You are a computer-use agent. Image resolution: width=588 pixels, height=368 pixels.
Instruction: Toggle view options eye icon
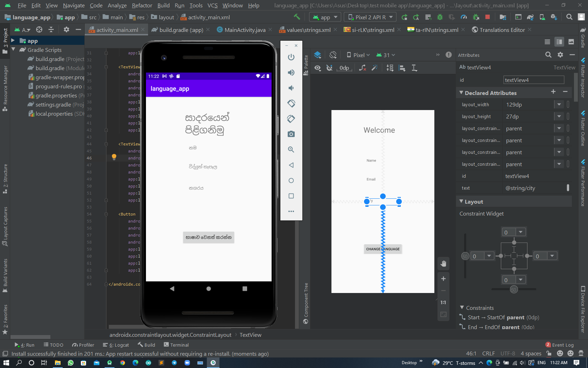coord(318,68)
